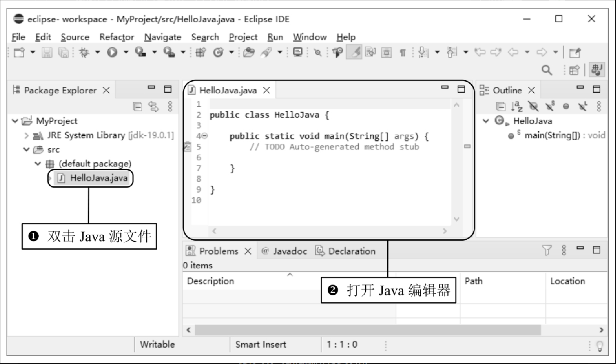Screen dimensions: 616x364
Task: Toggle Hide Non-Public Members in Outline
Action: click(x=566, y=107)
